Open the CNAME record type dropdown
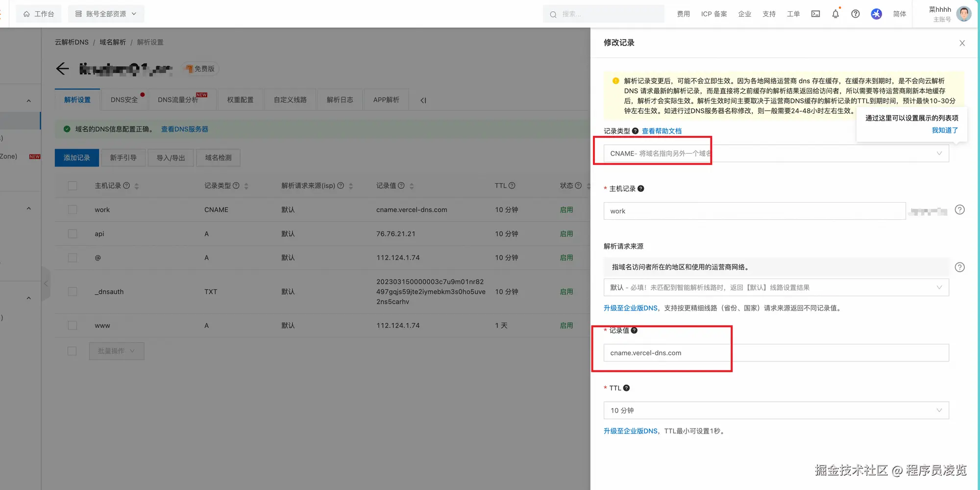980x490 pixels. click(x=776, y=154)
